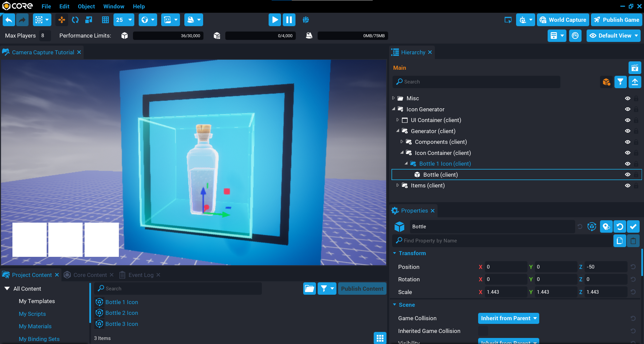Select the Move (translate) tool
Viewport: 644px width, 344px height.
(x=62, y=20)
